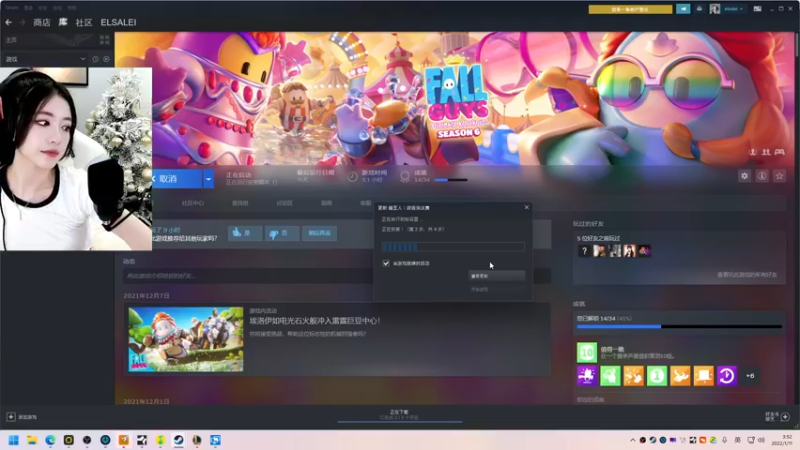The height and width of the screenshot is (450, 800).
Task: Open the notifications icon in title bar
Action: click(699, 9)
